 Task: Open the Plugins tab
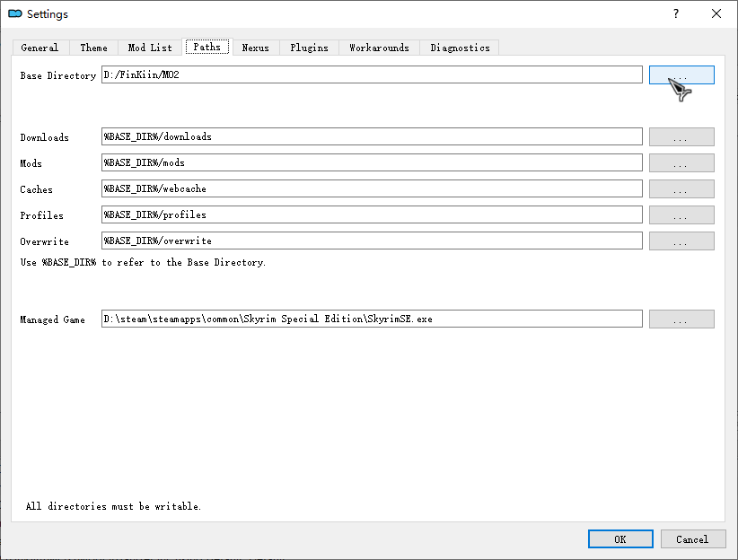tap(309, 48)
